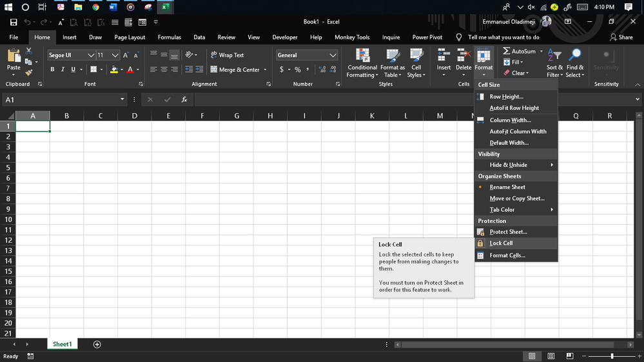Switch to Page Layout view in status bar

(x=551, y=356)
